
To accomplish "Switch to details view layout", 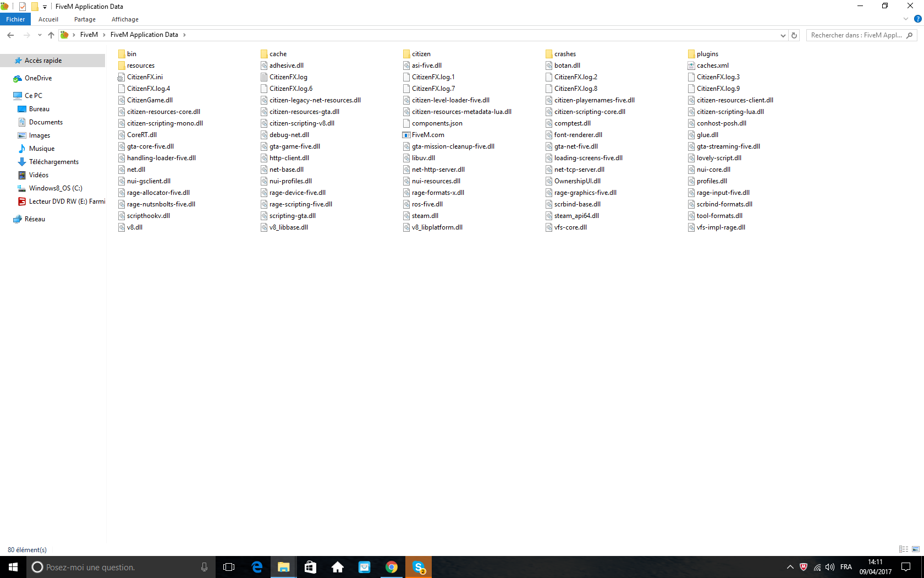I will pos(904,549).
